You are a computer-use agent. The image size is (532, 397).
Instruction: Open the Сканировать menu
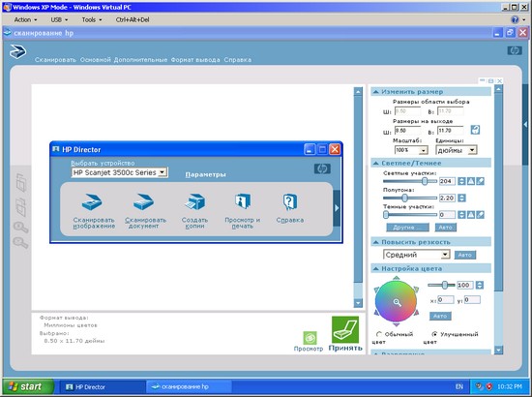tap(55, 60)
